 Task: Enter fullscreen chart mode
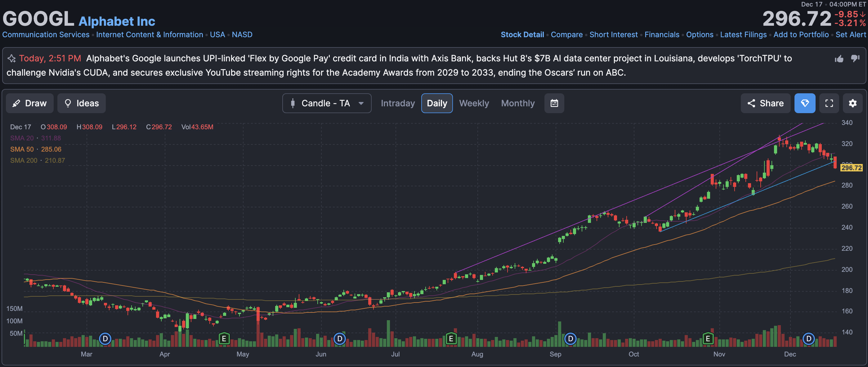click(829, 103)
